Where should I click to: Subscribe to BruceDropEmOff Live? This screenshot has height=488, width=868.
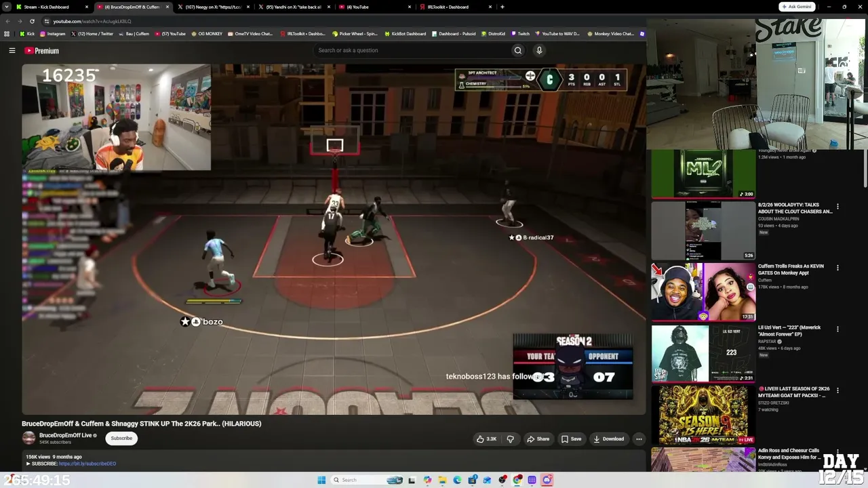click(122, 438)
